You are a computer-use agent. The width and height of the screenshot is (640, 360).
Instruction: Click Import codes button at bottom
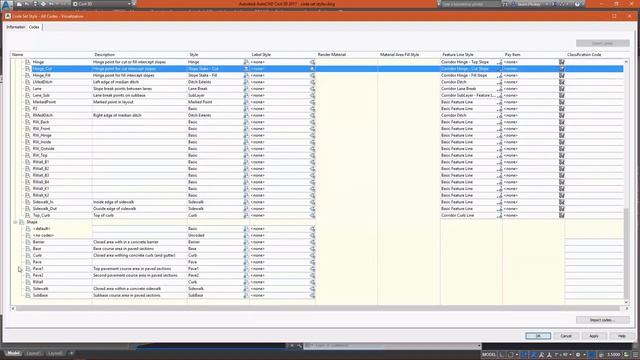pyautogui.click(x=602, y=320)
